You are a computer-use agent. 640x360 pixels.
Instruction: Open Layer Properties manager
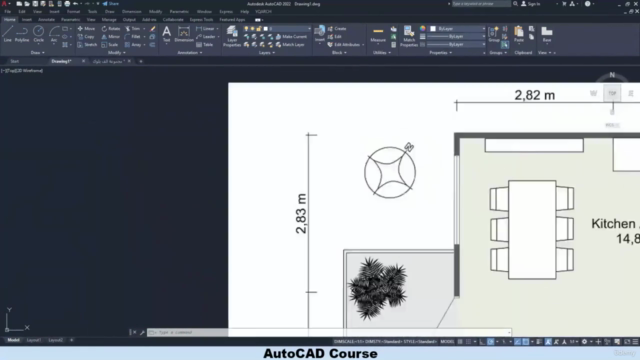coord(232,36)
